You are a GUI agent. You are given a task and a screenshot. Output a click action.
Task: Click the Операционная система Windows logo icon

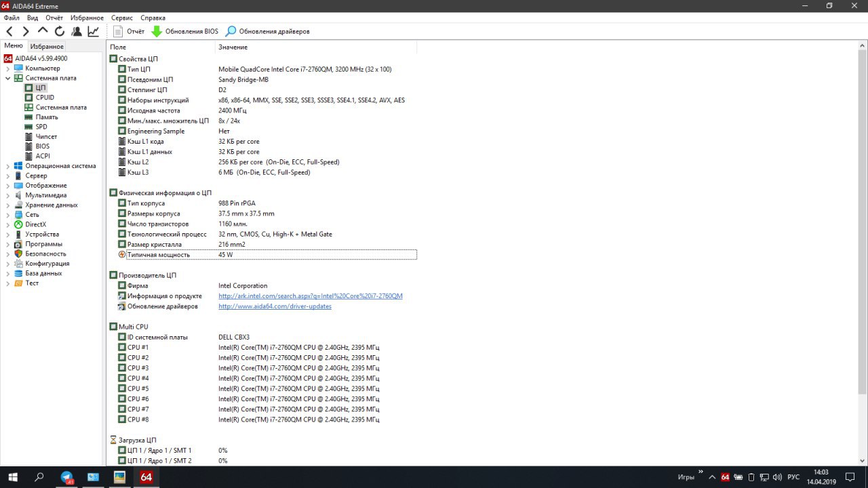(x=18, y=166)
